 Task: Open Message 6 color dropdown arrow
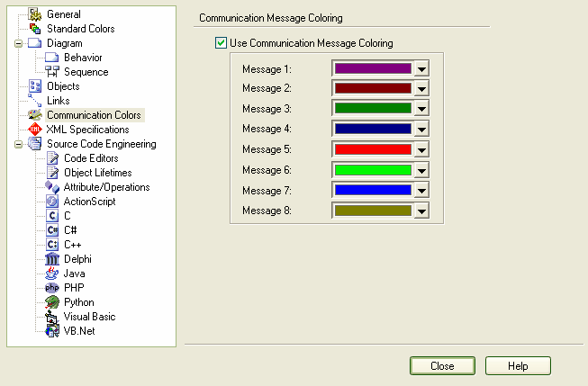pos(422,170)
